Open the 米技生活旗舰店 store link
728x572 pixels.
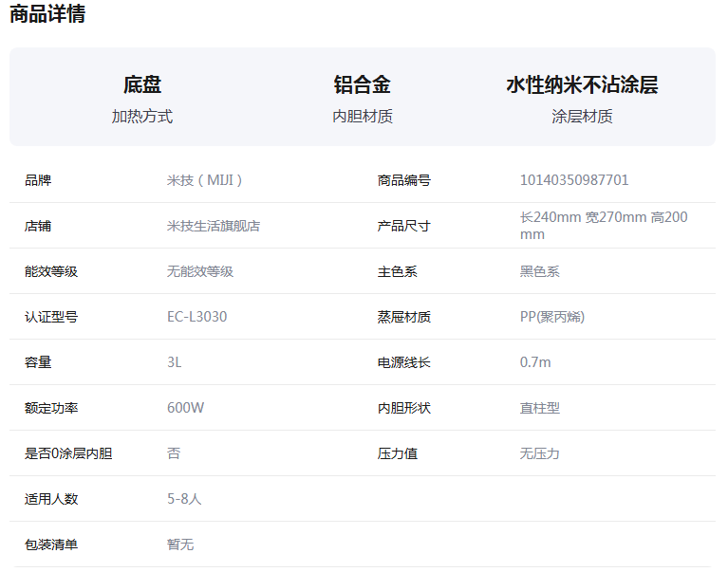214,226
